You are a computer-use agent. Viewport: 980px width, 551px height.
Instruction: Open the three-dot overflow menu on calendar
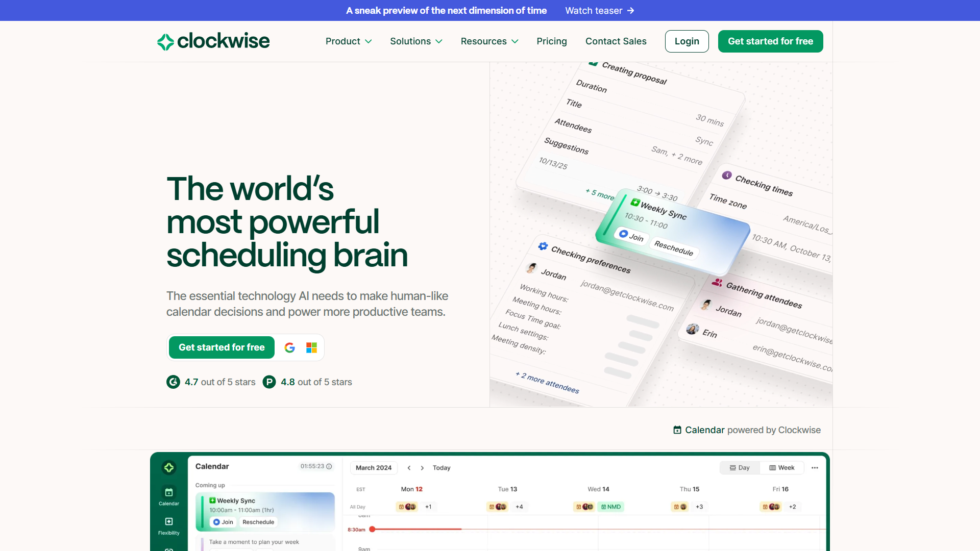pyautogui.click(x=814, y=468)
